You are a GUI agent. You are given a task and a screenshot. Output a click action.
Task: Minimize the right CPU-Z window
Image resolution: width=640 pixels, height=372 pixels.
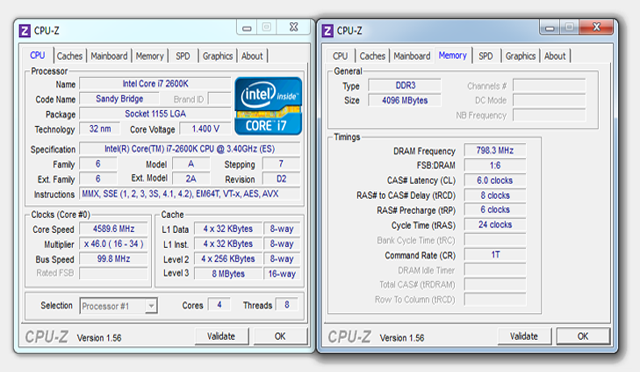click(549, 28)
